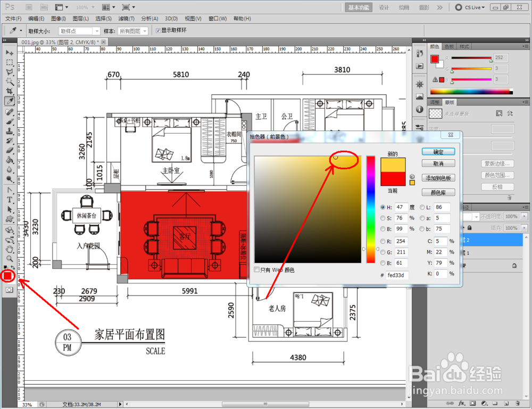Select the Hand tool
Screen dimensions: 532x409
pyautogui.click(x=10, y=249)
